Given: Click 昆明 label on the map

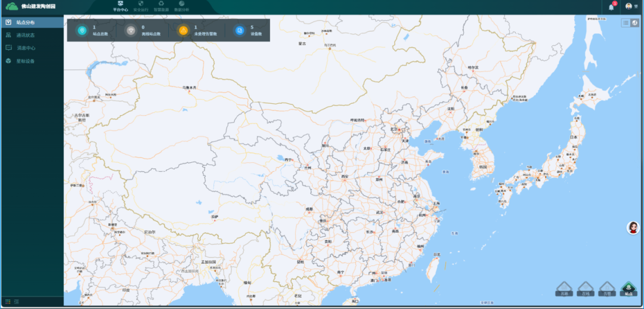Looking at the screenshot, I should [x=300, y=262].
